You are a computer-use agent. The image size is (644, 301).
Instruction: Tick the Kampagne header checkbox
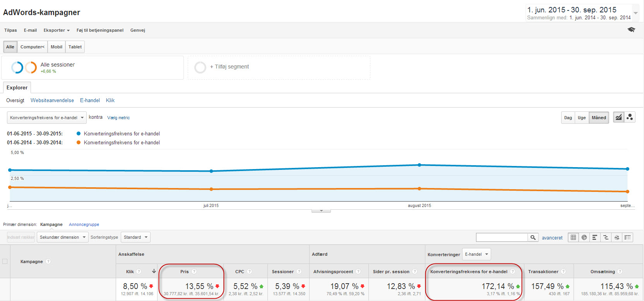(x=5, y=262)
